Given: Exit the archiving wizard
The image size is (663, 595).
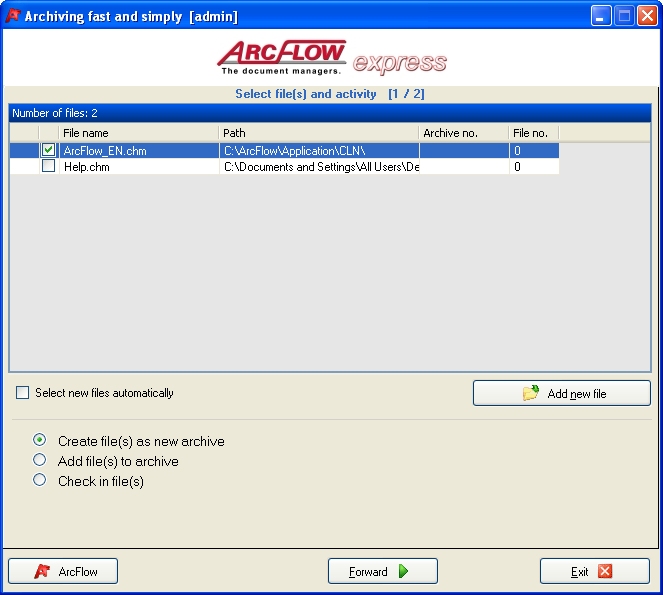Looking at the screenshot, I should (x=595, y=571).
